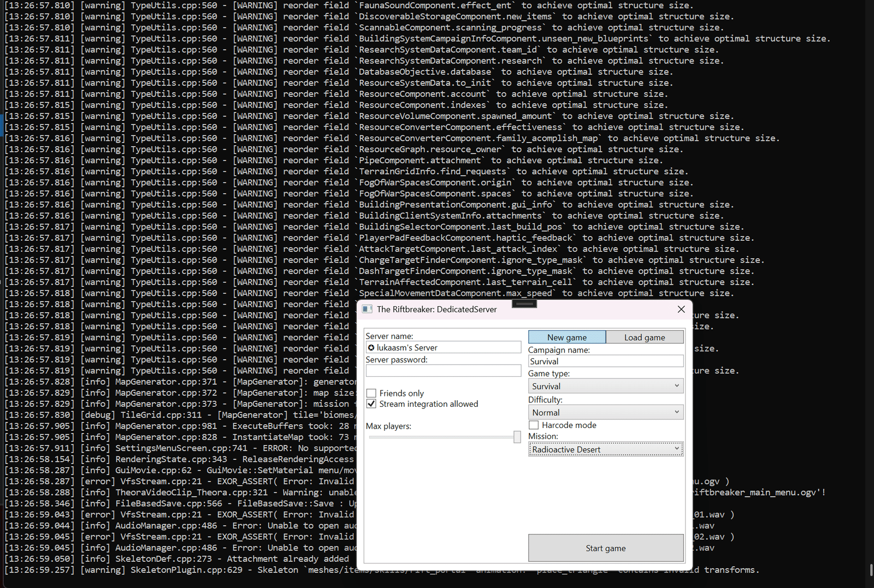Click the log line with ResourceGraph.resource_owner

(x=344, y=150)
